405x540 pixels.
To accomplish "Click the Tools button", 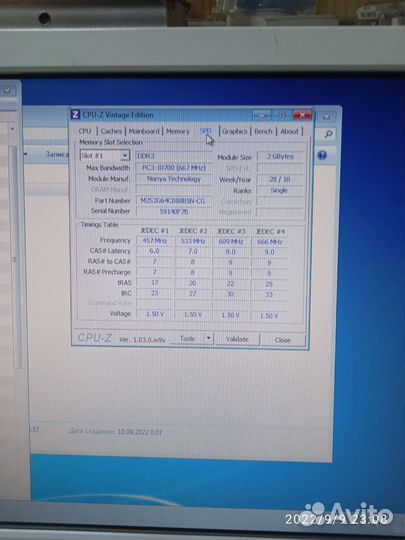I will (187, 339).
